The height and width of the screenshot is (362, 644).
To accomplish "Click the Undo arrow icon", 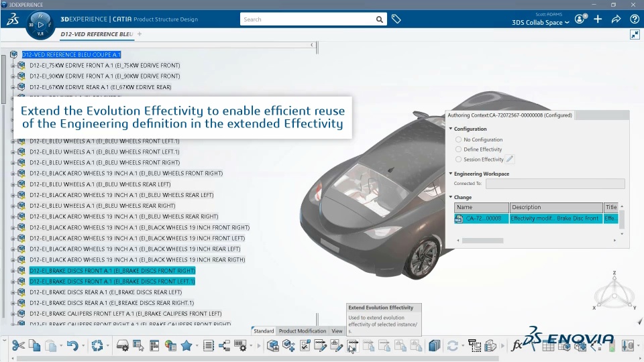I will point(72,346).
